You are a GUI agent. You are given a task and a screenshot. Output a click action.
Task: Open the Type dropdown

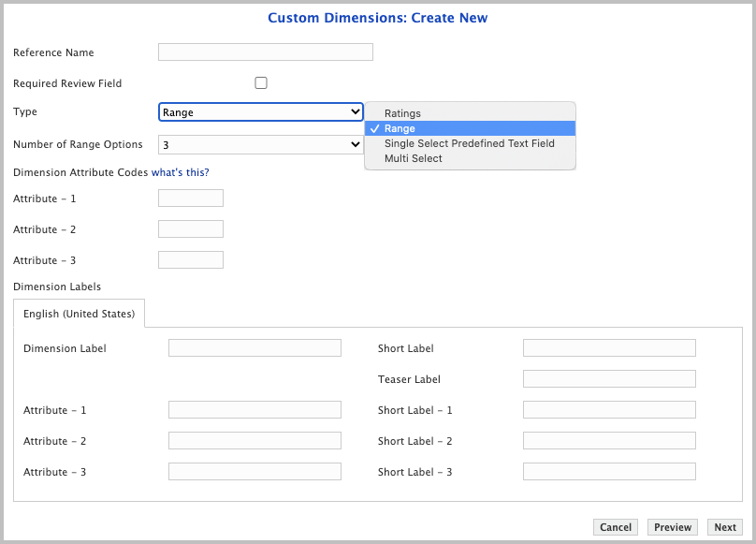(260, 112)
